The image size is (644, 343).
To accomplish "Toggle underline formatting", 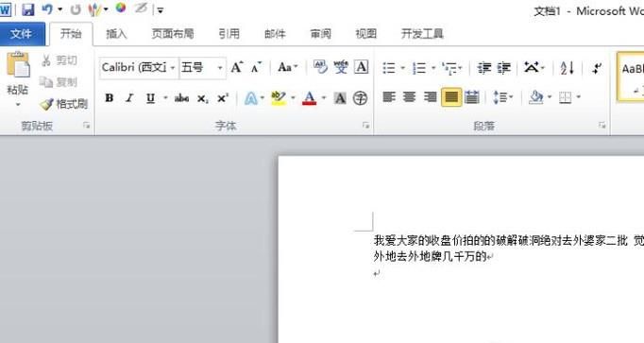I will (x=151, y=98).
